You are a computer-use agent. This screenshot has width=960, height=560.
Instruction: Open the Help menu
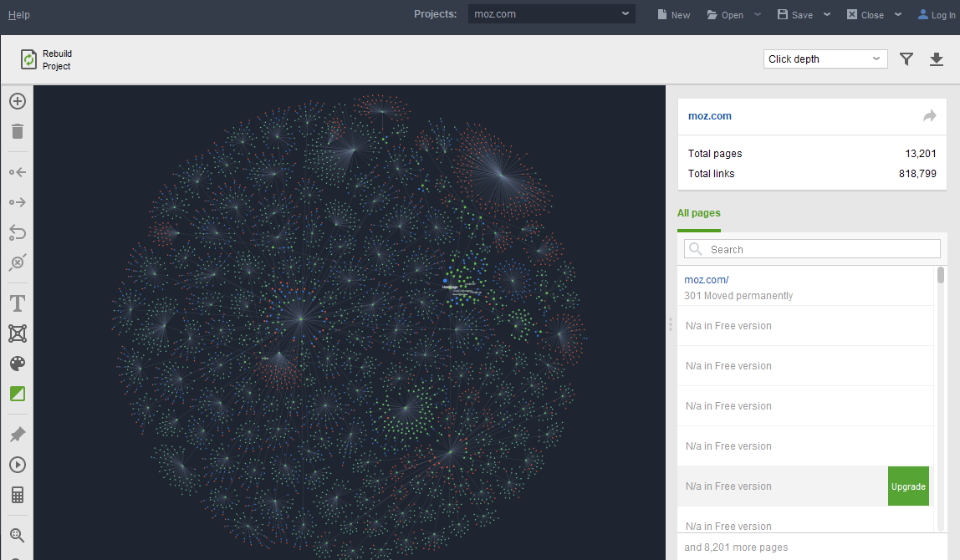pos(19,15)
